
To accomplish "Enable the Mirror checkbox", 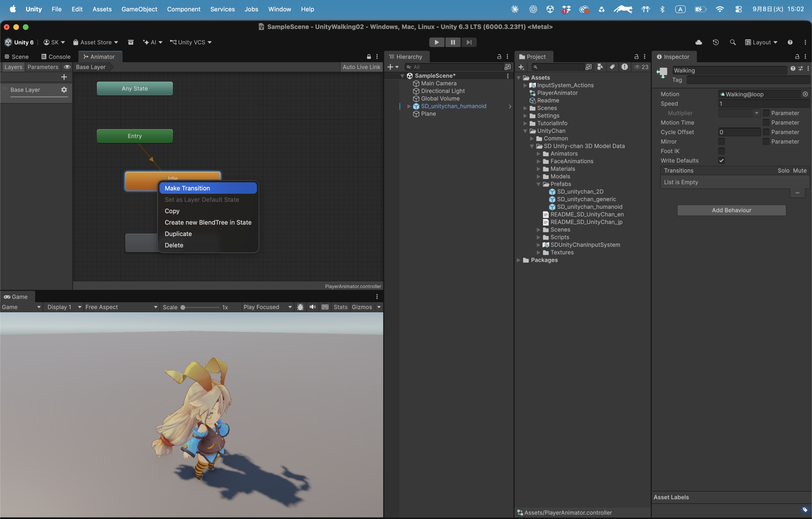I will point(721,141).
